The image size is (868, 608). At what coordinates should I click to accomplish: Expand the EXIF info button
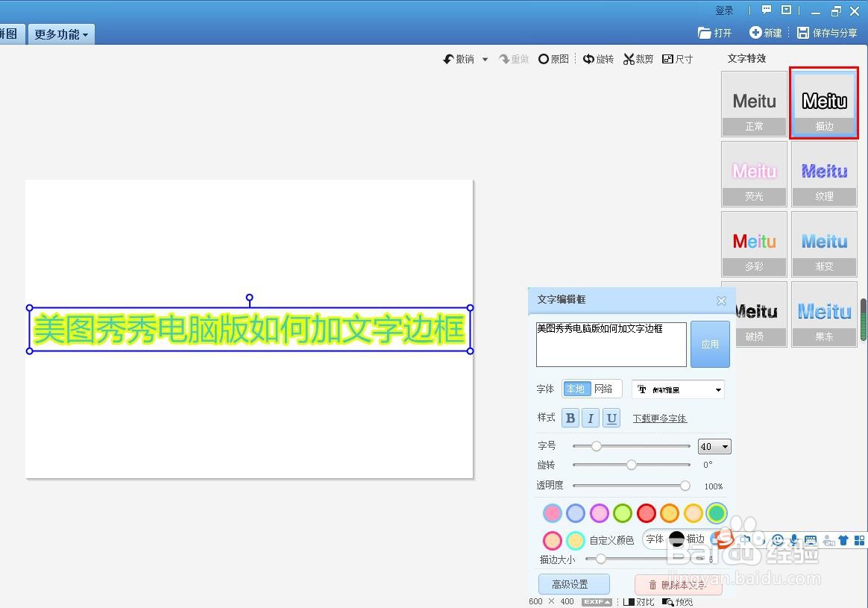(x=597, y=602)
